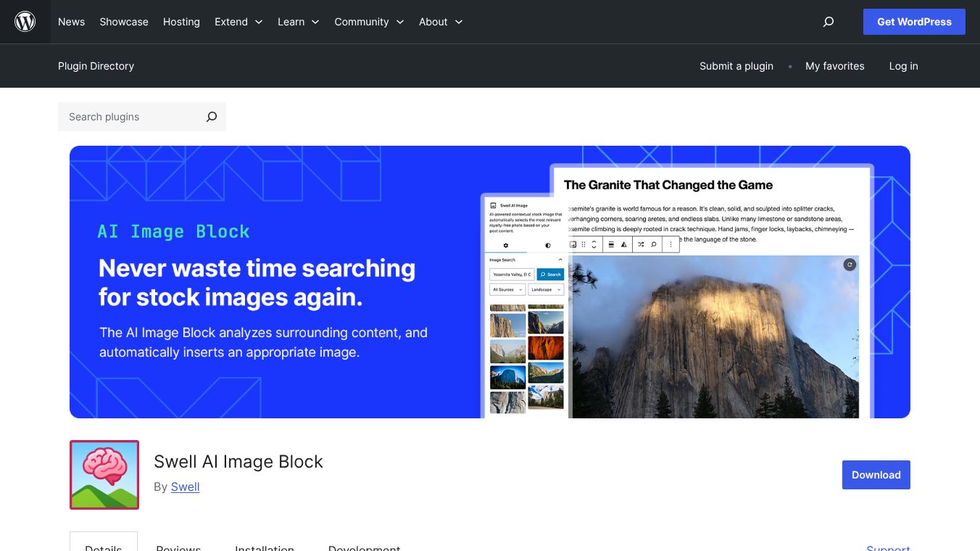The width and height of the screenshot is (980, 551).
Task: Open the three-dot options icon in the block toolbar
Action: (x=670, y=245)
